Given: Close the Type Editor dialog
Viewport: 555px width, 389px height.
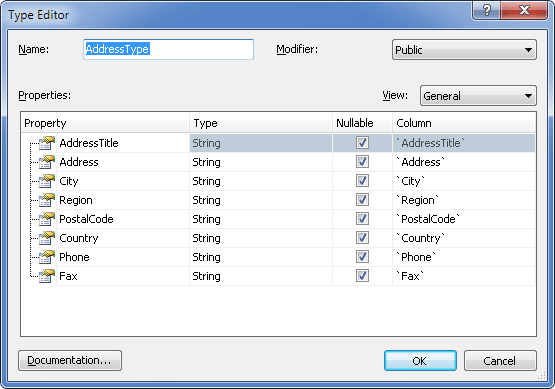Looking at the screenshot, I should (524, 10).
